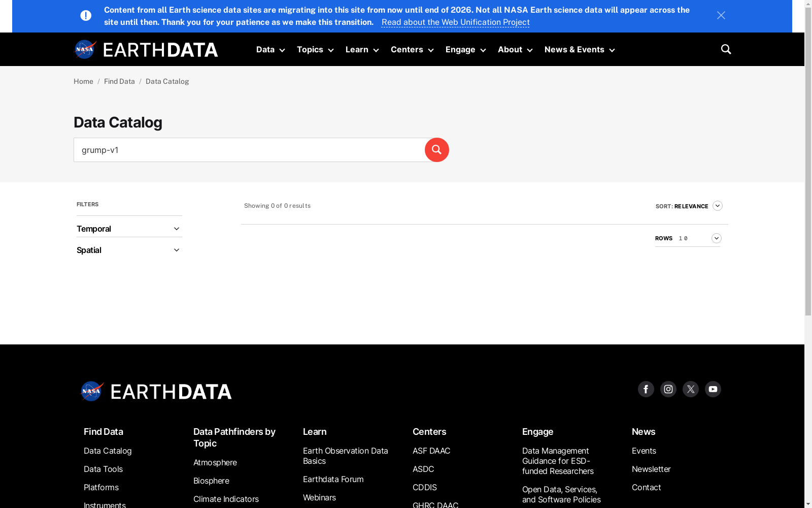
Task: Open the Data menu
Action: point(270,49)
